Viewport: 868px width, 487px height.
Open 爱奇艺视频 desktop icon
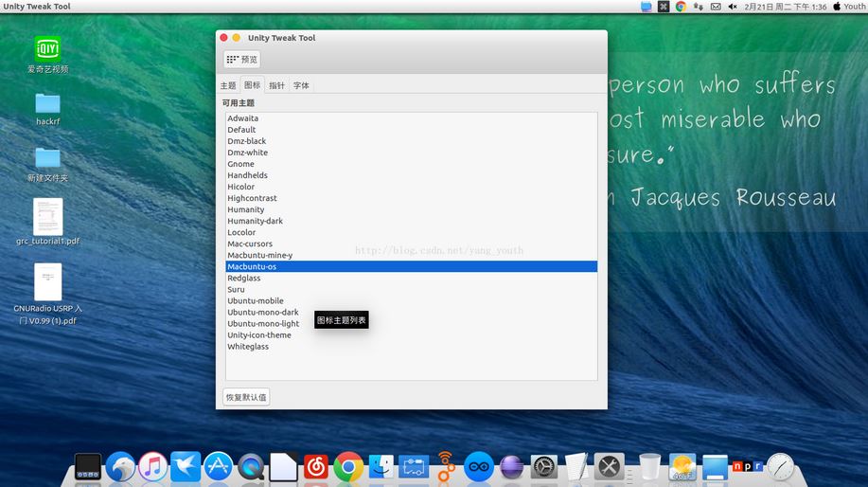pos(47,54)
